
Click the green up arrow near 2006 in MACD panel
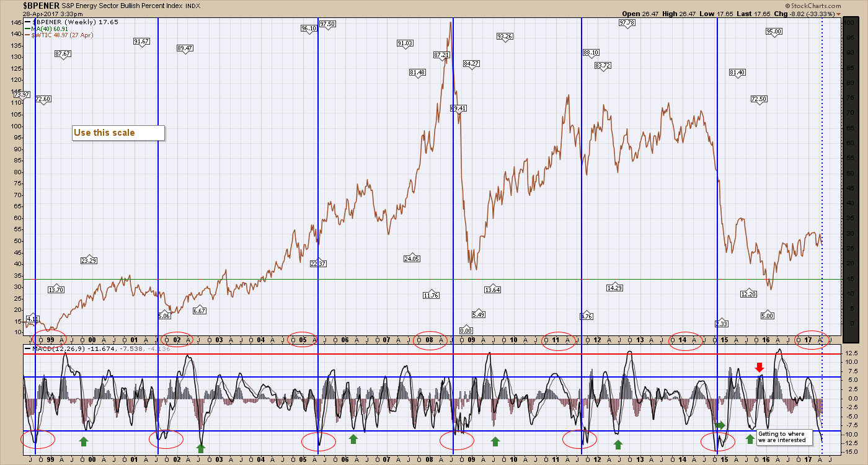tap(353, 439)
